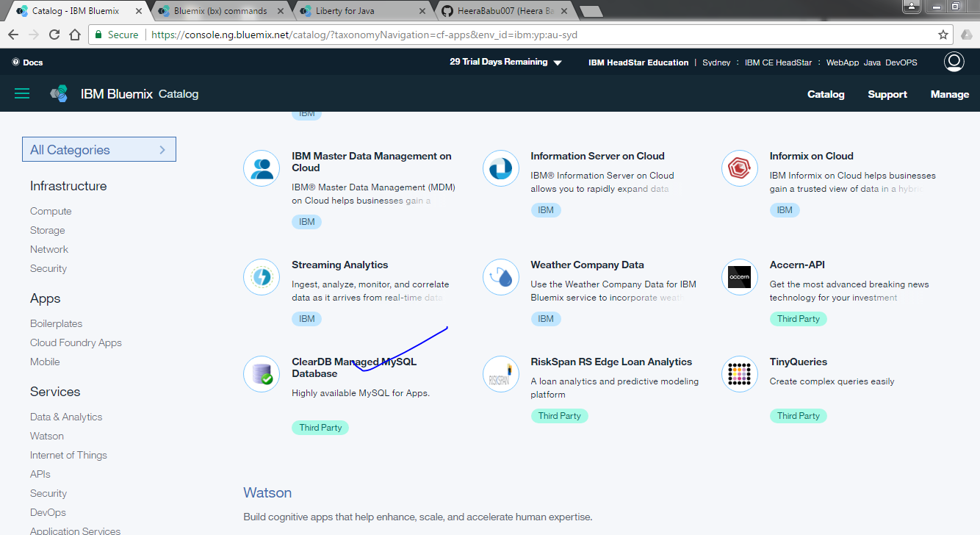Select the Network category link
Image resolution: width=980 pixels, height=535 pixels.
(49, 249)
